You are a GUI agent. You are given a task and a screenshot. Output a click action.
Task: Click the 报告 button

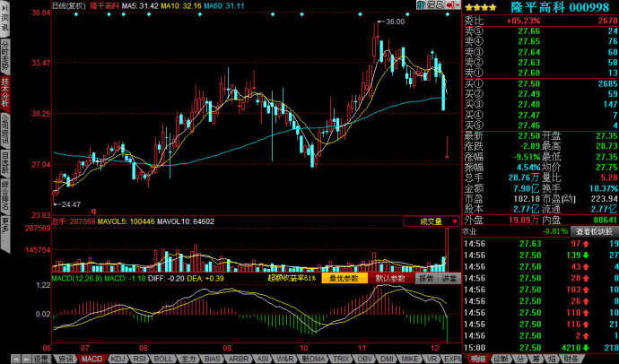[x=423, y=279]
